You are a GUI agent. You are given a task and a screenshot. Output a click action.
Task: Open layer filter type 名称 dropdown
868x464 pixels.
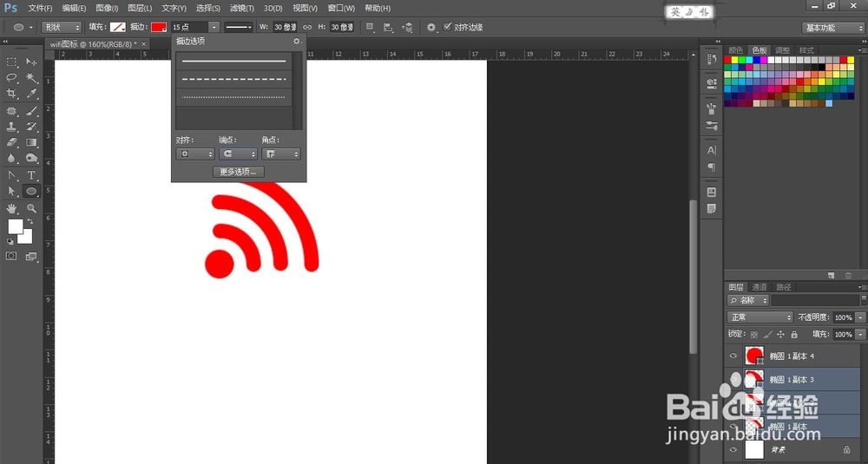[x=748, y=300]
